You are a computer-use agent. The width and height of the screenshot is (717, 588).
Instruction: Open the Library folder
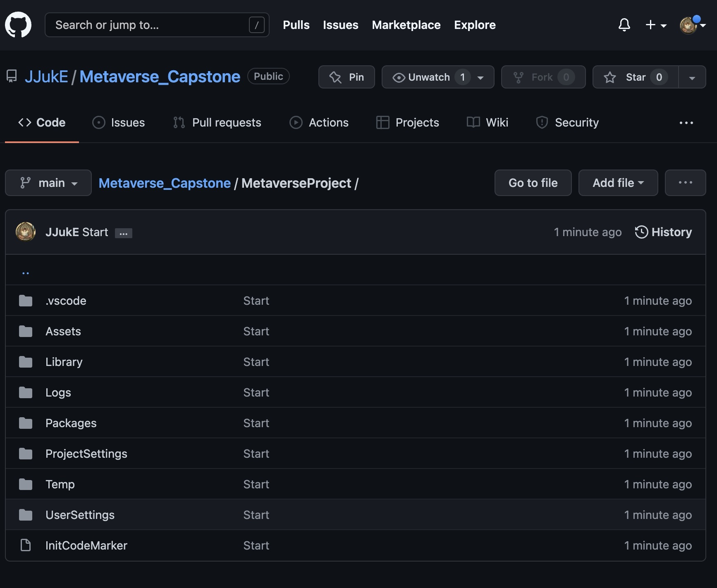click(64, 362)
